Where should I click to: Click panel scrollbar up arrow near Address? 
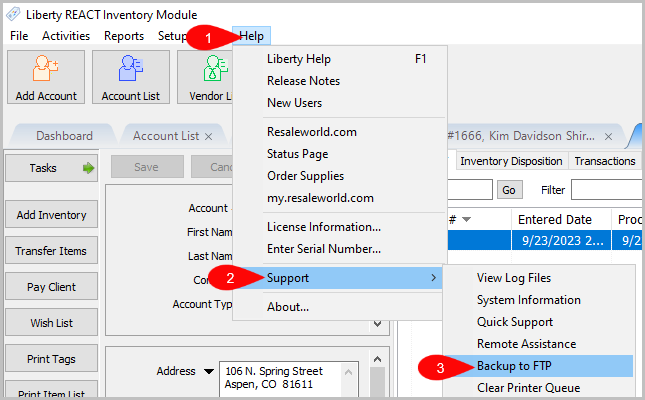tap(378, 359)
